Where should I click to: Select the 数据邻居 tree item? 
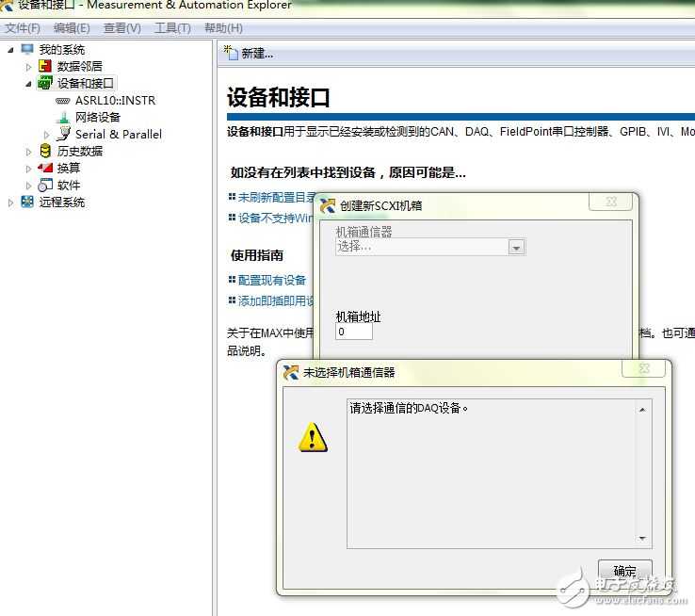[80, 67]
